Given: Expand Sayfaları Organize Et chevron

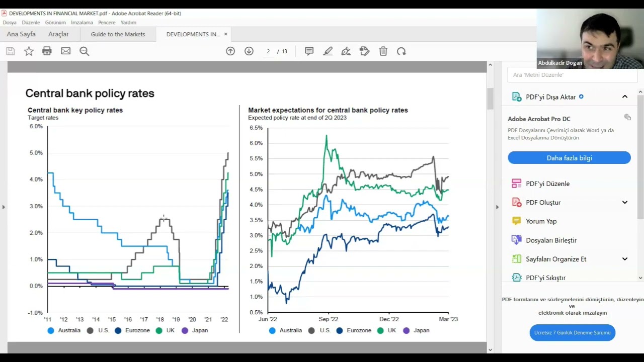Looking at the screenshot, I should point(625,259).
